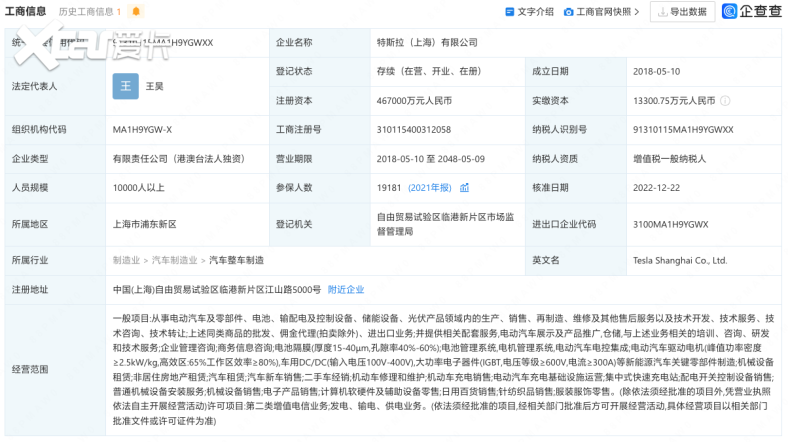Click the blue 王 avatar icon
Viewport: 788px width, 442px height.
[x=126, y=86]
